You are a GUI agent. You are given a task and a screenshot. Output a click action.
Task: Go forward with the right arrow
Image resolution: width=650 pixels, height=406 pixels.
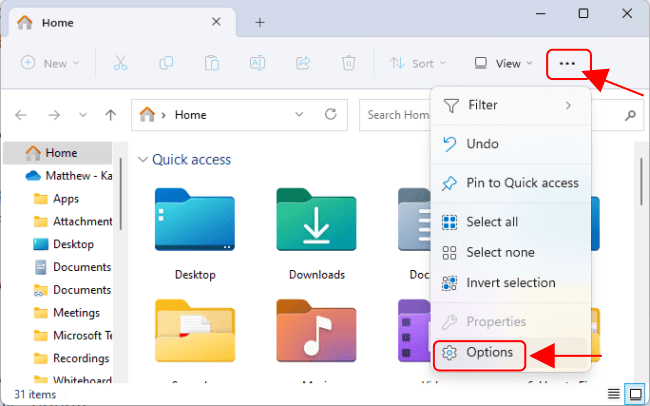point(54,115)
